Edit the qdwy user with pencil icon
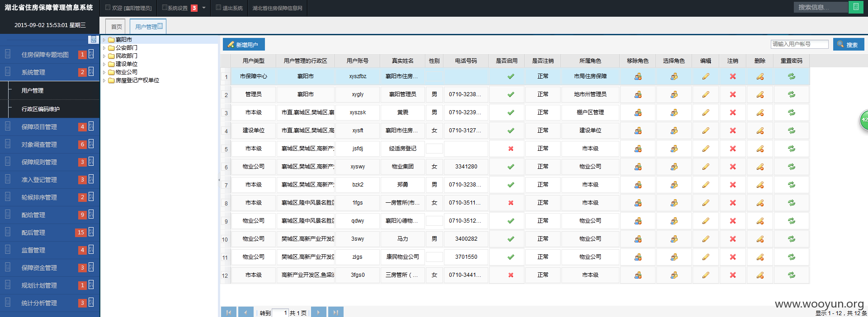This screenshot has width=868, height=317. 706,221
